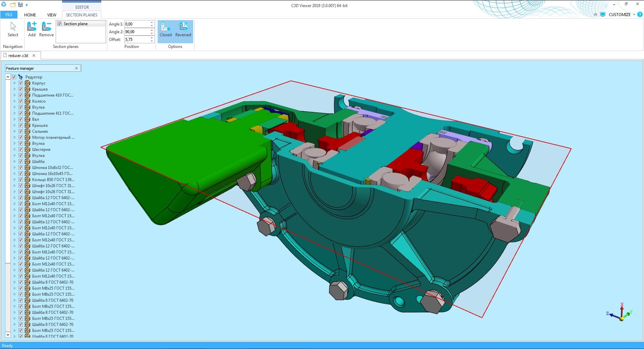Click the Feature manager scroll down arrow

coord(8,335)
